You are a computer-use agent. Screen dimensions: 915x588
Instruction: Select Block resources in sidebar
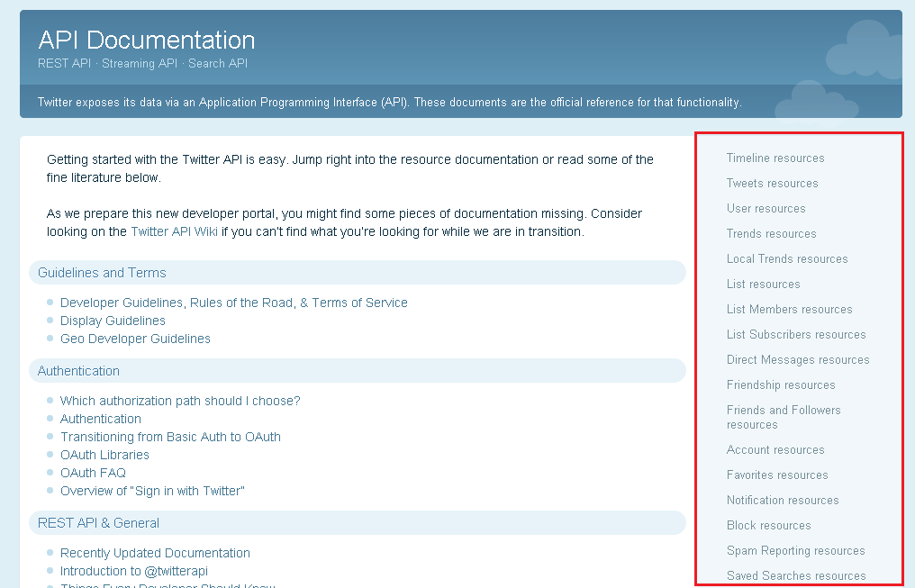(x=768, y=526)
